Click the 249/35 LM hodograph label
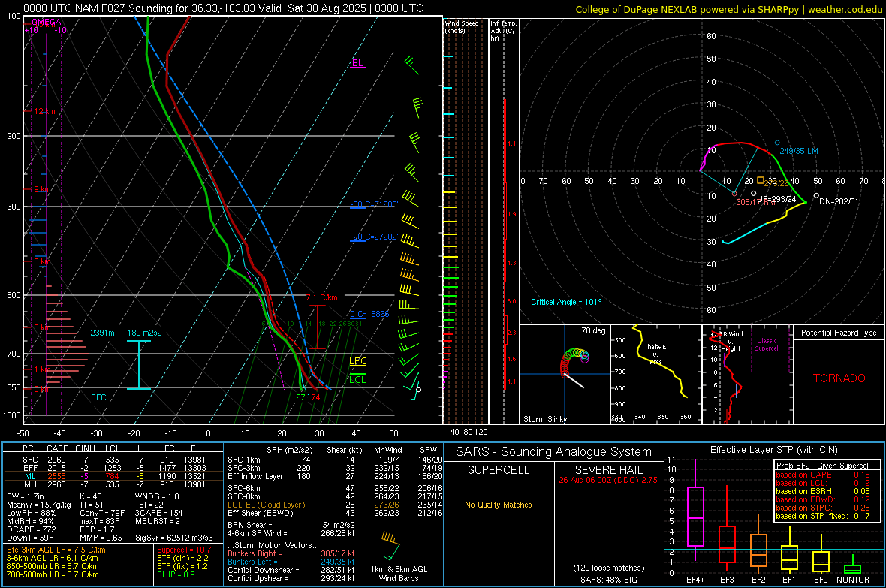 coord(798,151)
